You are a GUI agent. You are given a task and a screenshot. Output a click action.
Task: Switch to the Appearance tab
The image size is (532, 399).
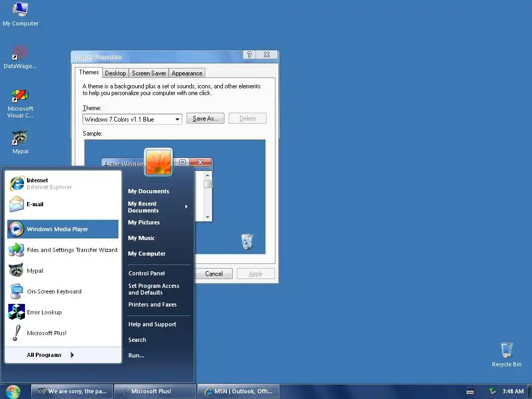click(x=187, y=73)
